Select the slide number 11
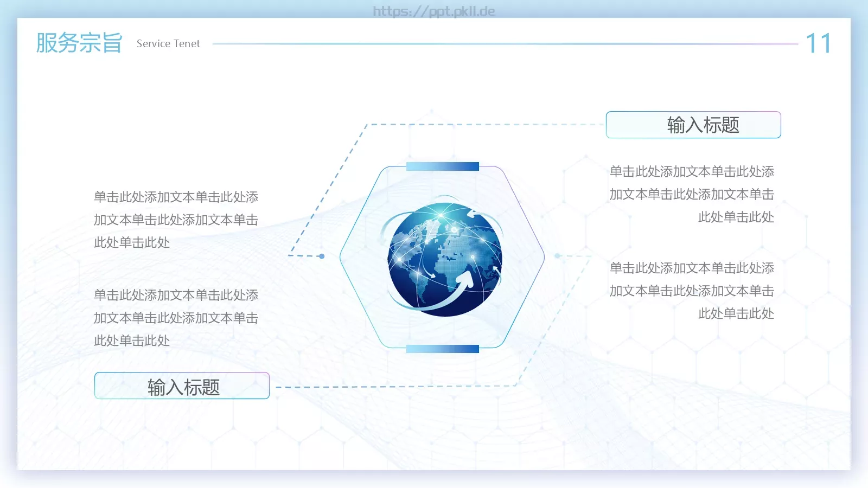The image size is (868, 488). (818, 43)
